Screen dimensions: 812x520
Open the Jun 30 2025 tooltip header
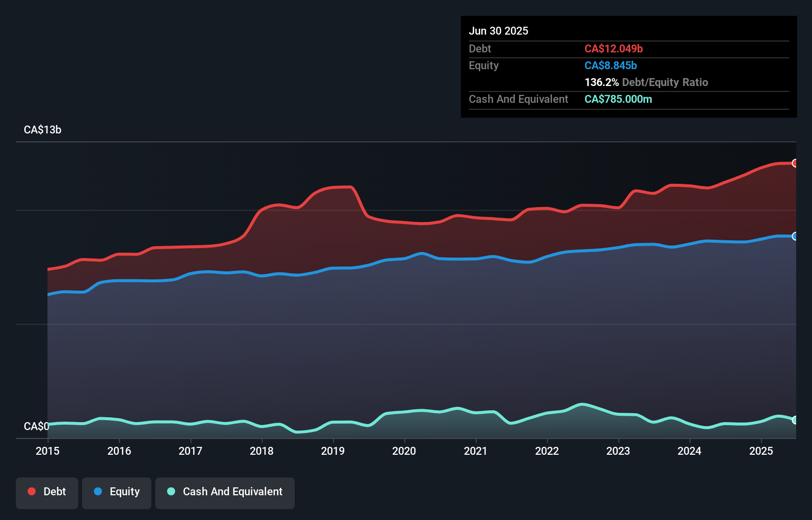(498, 31)
